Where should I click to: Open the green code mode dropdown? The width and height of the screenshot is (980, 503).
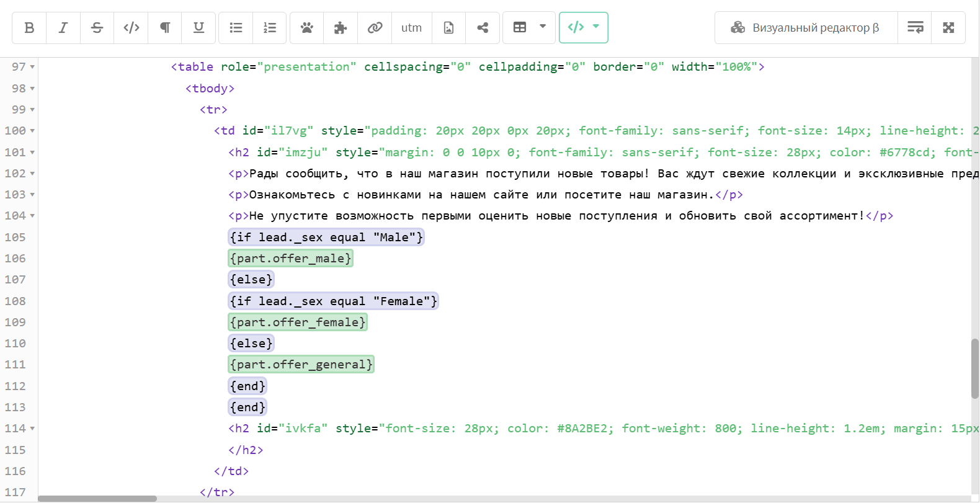pyautogui.click(x=584, y=27)
